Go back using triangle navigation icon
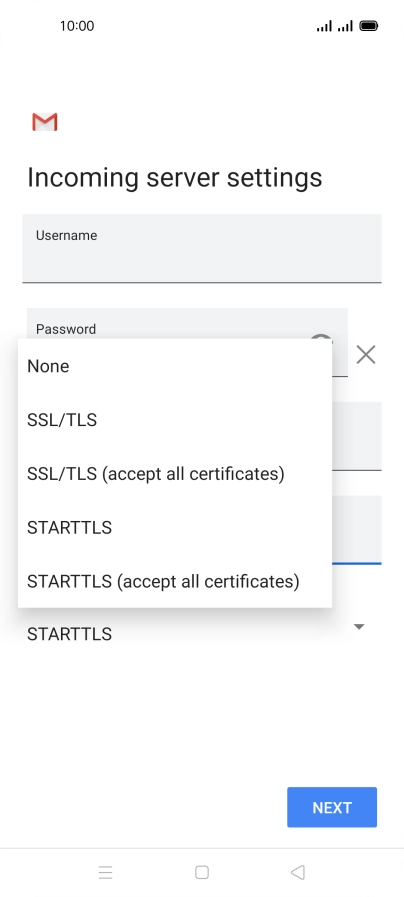 (x=298, y=872)
